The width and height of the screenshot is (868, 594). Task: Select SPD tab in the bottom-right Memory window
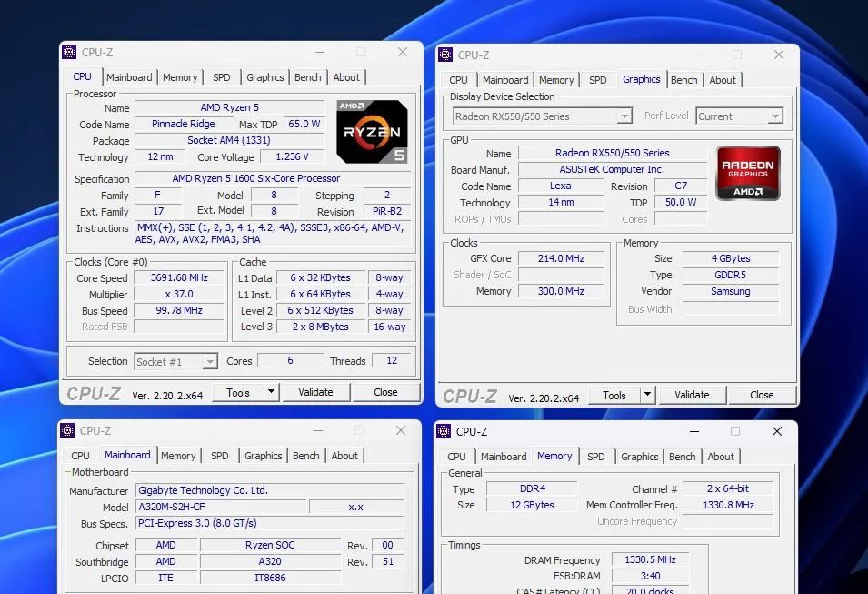596,457
